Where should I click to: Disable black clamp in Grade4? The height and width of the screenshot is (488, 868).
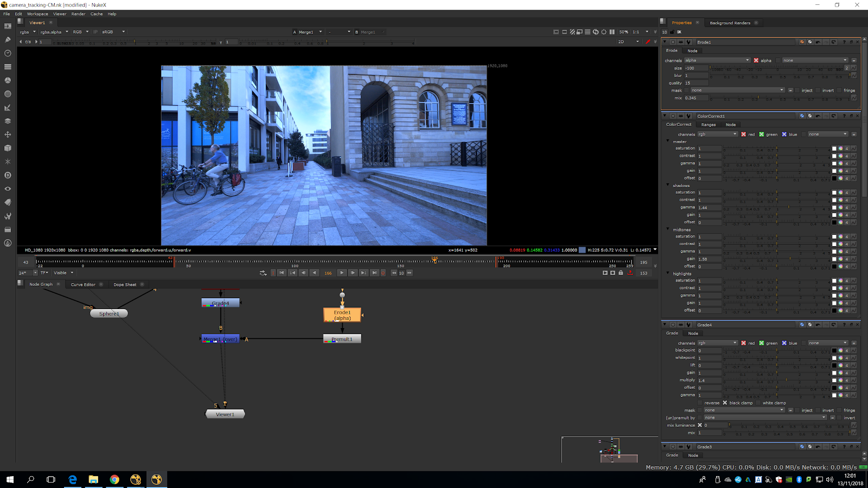pos(725,403)
